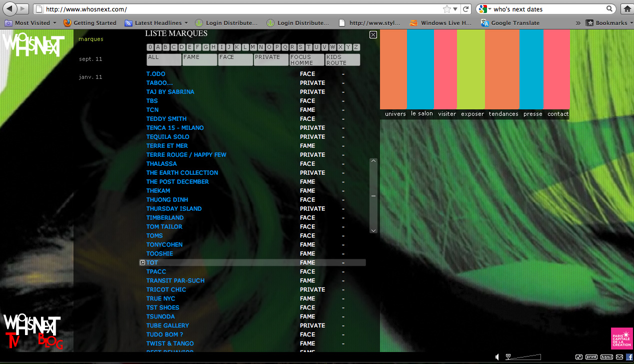This screenshot has height=364, width=634.
Task: Open the sept. 11 edition link
Action: (90, 59)
